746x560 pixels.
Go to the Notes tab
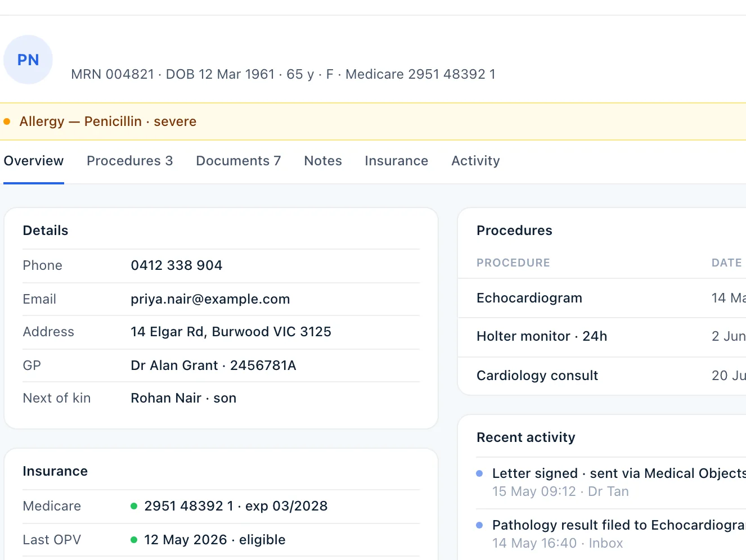323,161
